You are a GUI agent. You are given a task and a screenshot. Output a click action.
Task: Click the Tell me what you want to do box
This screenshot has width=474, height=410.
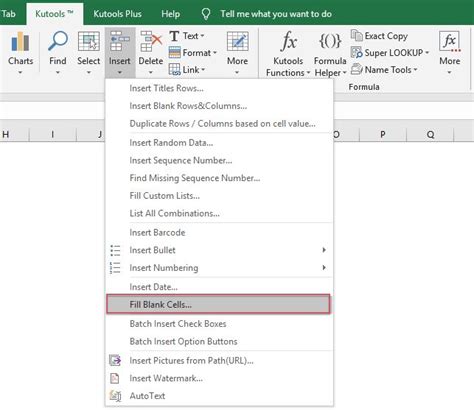click(x=276, y=14)
